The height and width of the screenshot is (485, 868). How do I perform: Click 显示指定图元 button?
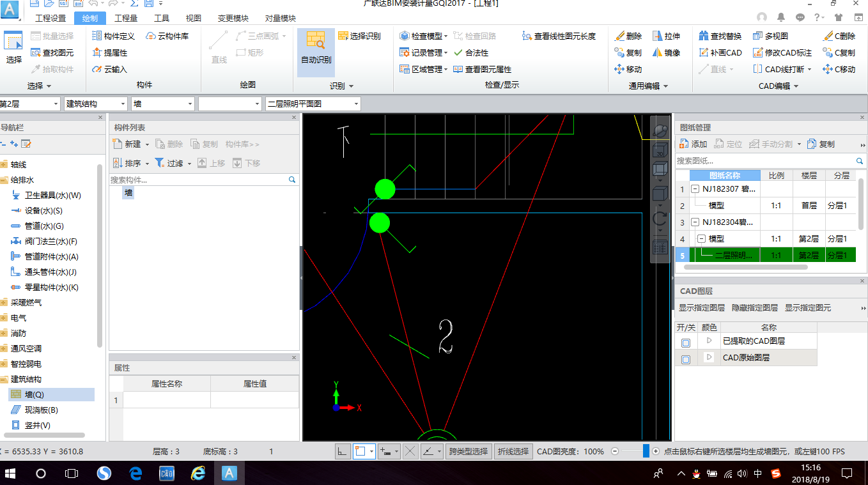tap(808, 307)
